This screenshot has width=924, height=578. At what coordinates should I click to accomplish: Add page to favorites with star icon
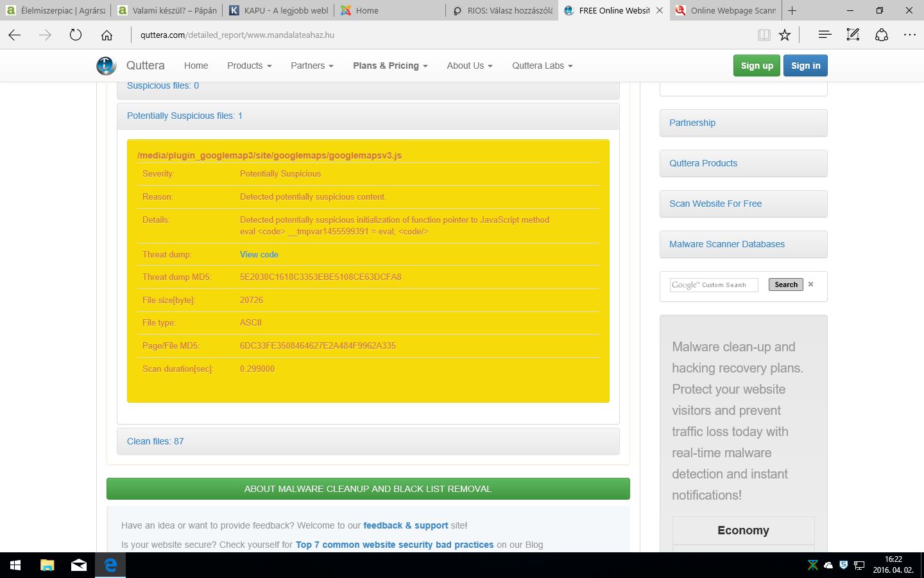click(785, 35)
